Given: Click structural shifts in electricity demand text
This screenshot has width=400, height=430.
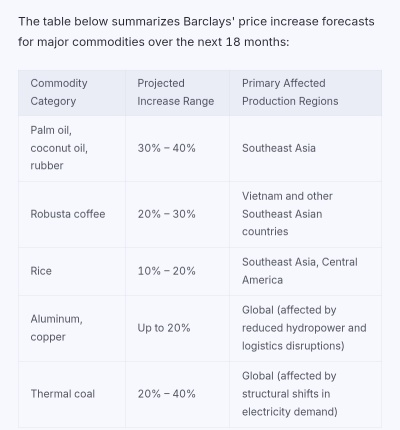Looking at the screenshot, I should click(x=289, y=403).
